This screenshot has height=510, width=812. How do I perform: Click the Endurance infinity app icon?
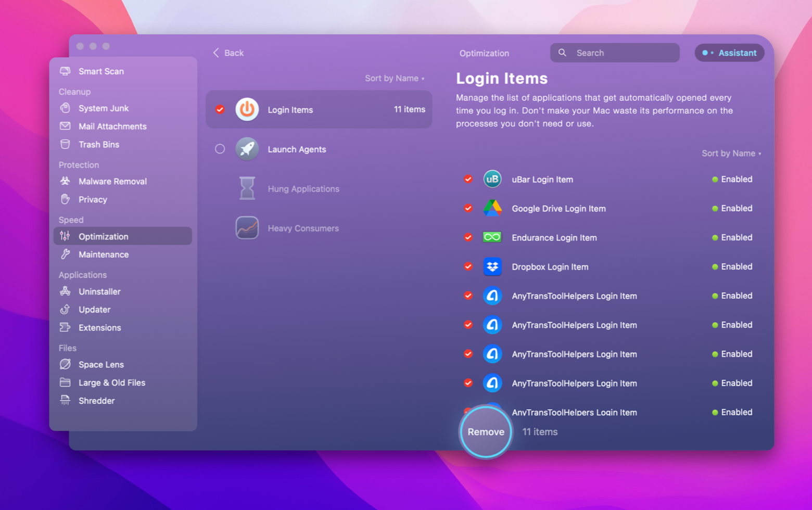492,237
